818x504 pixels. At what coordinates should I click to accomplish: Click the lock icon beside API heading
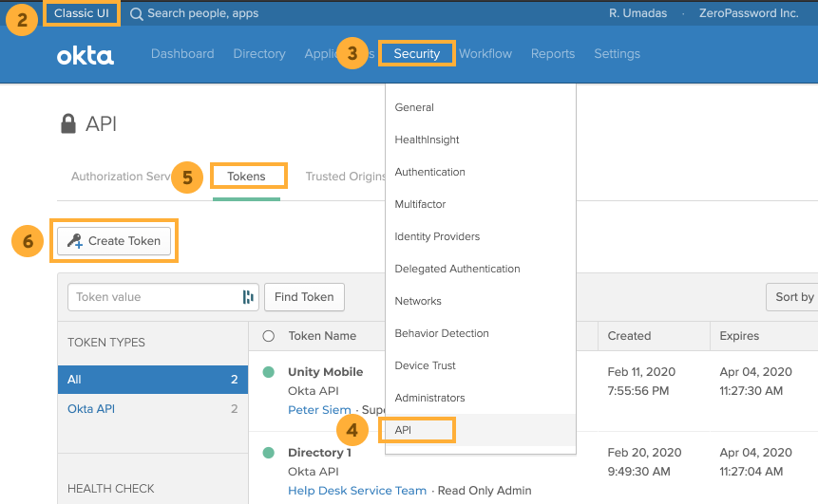(68, 124)
